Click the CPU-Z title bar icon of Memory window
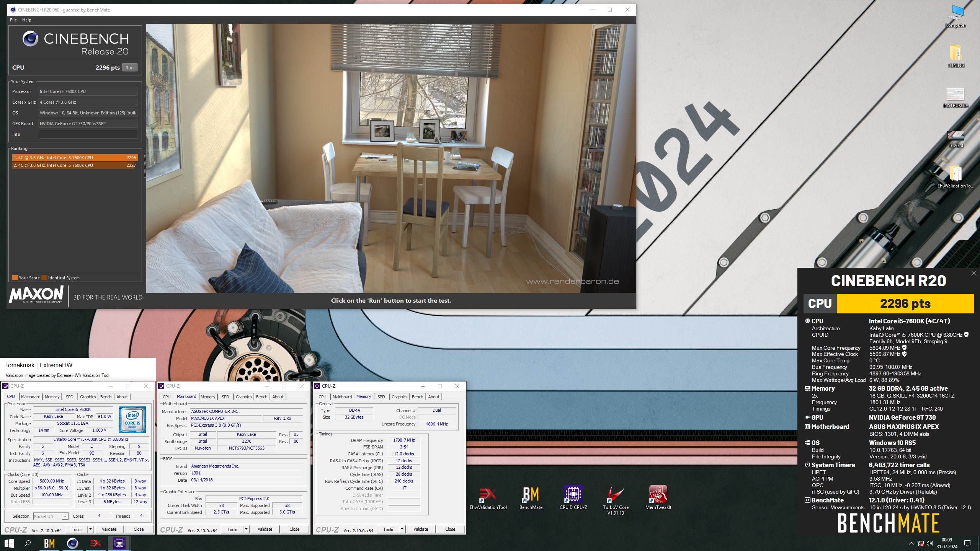 [317, 386]
